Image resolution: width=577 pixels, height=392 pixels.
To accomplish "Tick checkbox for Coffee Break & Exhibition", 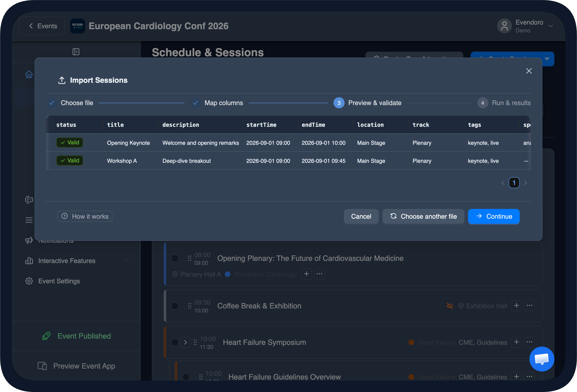I will coord(175,306).
